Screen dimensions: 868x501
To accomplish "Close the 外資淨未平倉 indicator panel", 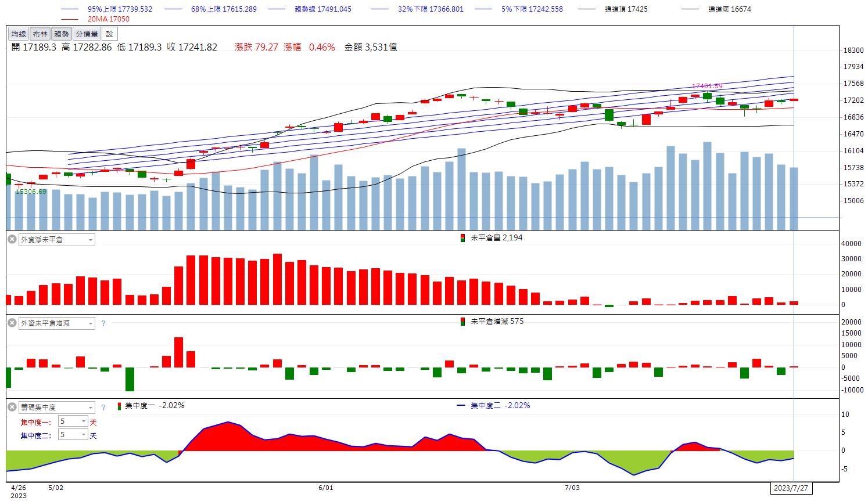I will 12,239.
